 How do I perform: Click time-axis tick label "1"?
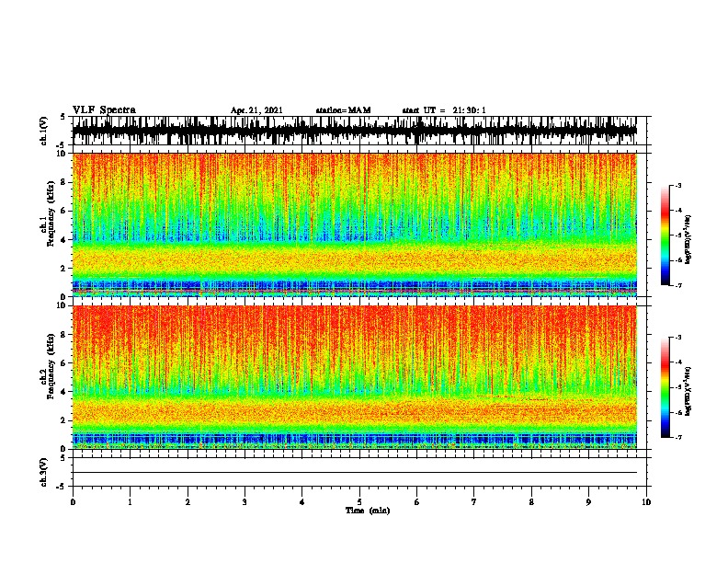[130, 502]
